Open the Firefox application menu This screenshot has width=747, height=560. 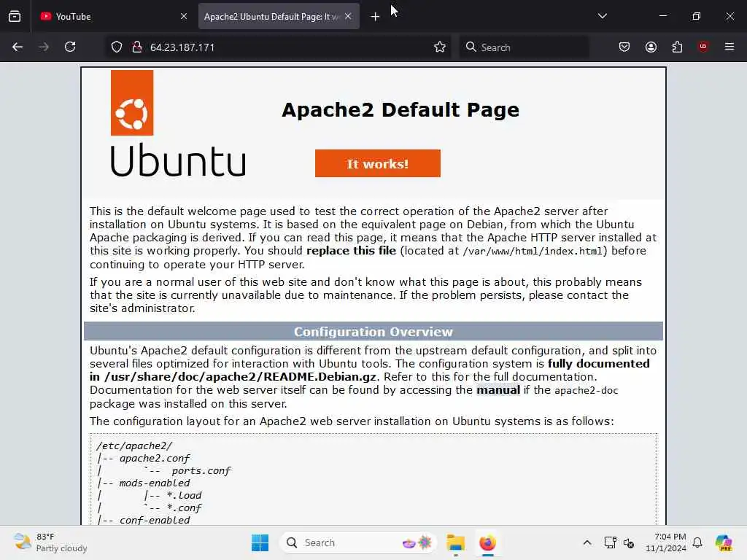pos(729,47)
